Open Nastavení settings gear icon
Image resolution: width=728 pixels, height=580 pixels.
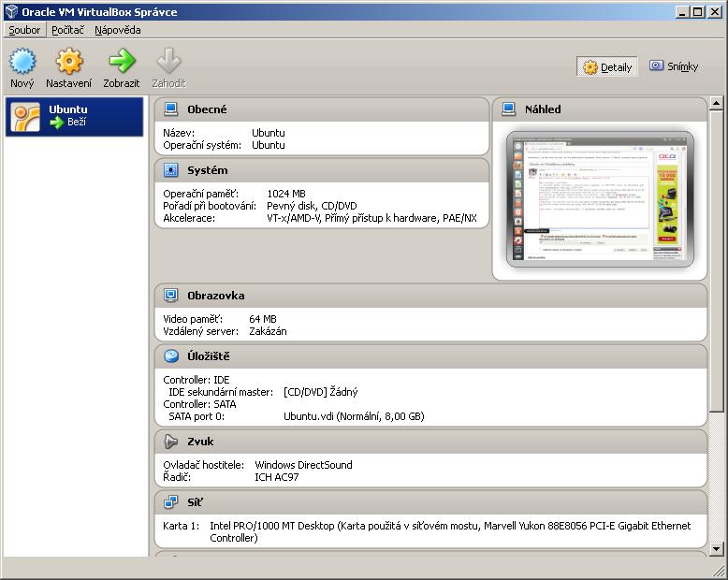tap(68, 61)
